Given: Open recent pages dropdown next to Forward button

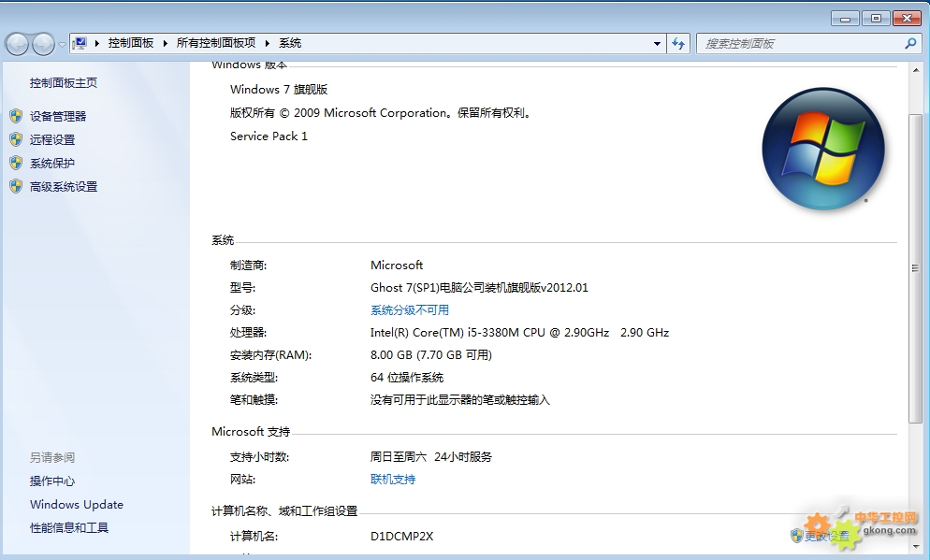Looking at the screenshot, I should (62, 45).
